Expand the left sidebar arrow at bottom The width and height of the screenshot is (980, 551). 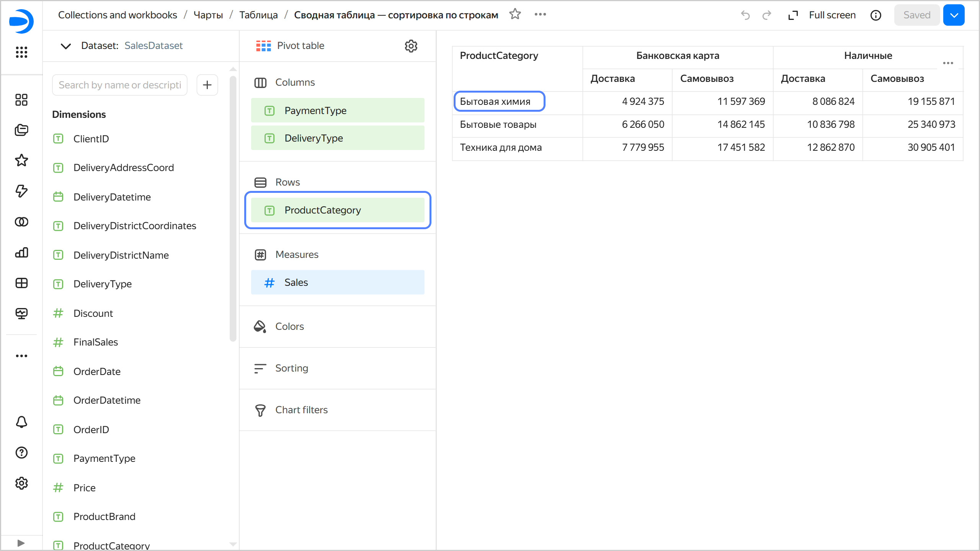point(21,543)
